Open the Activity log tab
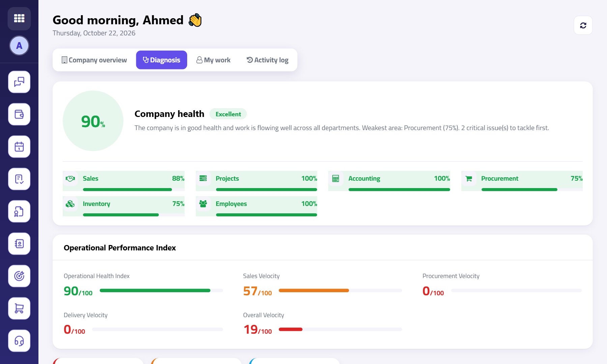The width and height of the screenshot is (607, 364). coord(267,60)
